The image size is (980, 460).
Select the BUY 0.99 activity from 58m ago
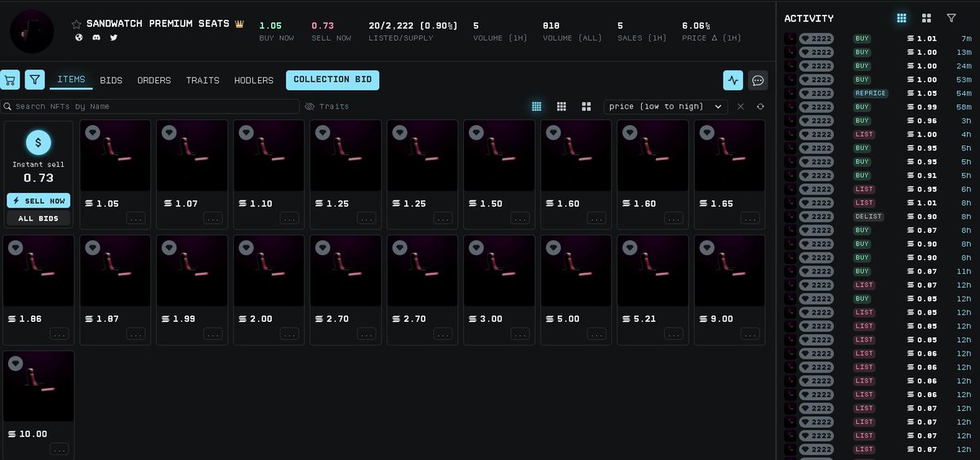coord(879,107)
